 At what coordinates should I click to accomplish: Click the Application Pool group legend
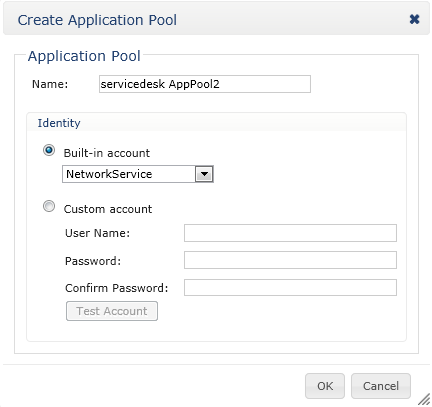(84, 56)
